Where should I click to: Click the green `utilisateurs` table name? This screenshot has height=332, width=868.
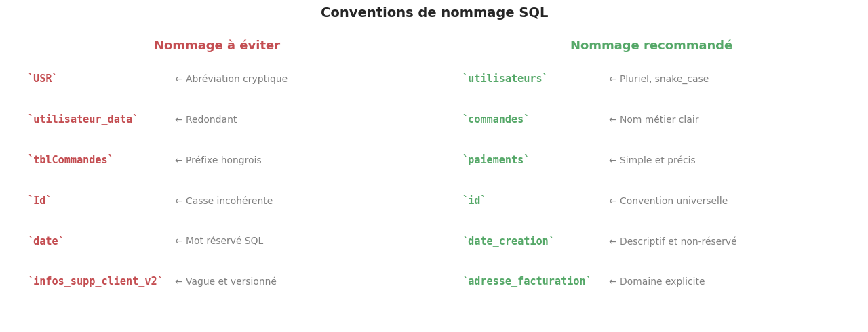point(505,79)
